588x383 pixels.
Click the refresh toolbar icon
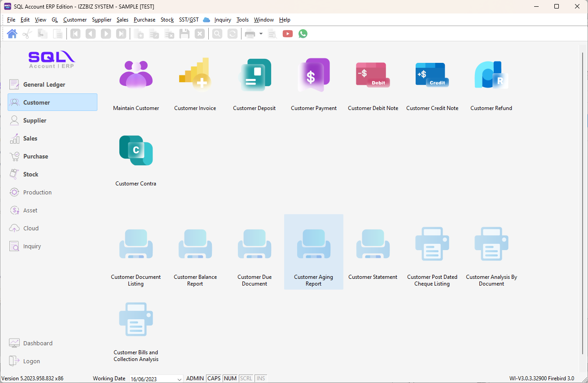click(233, 34)
